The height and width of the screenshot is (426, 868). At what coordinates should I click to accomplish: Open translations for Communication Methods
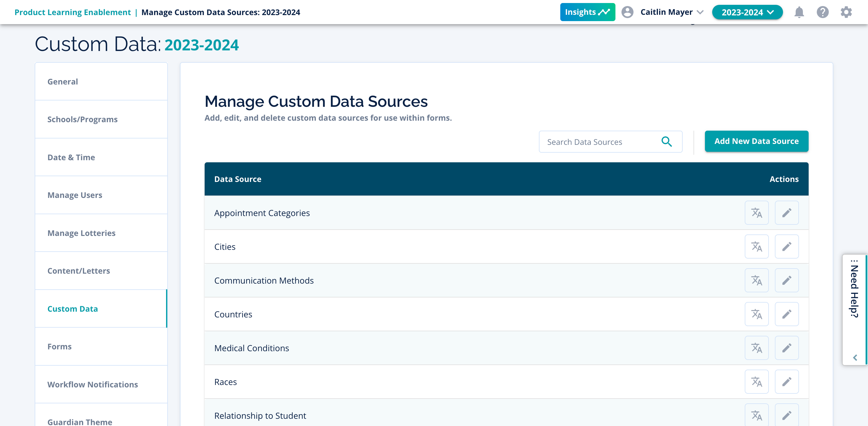(756, 280)
